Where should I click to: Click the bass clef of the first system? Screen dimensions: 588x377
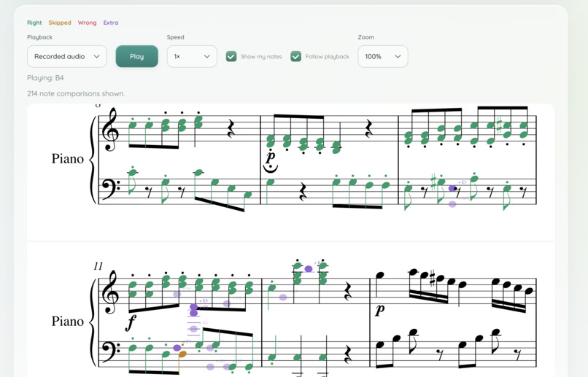pos(110,190)
